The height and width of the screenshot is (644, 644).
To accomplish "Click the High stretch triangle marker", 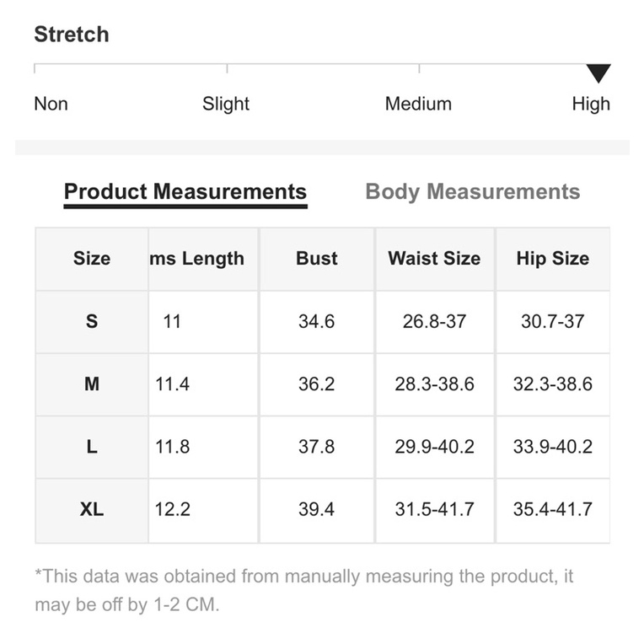I will pos(598,73).
